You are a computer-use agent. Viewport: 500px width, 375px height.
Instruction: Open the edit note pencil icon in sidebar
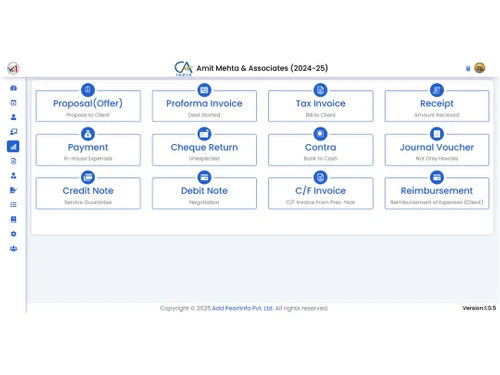tap(13, 190)
